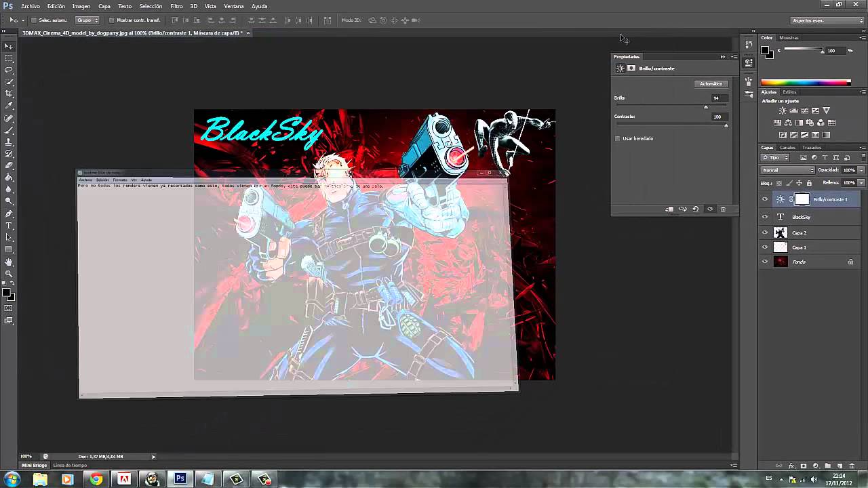
Task: Open the Archivo menu
Action: click(x=31, y=6)
